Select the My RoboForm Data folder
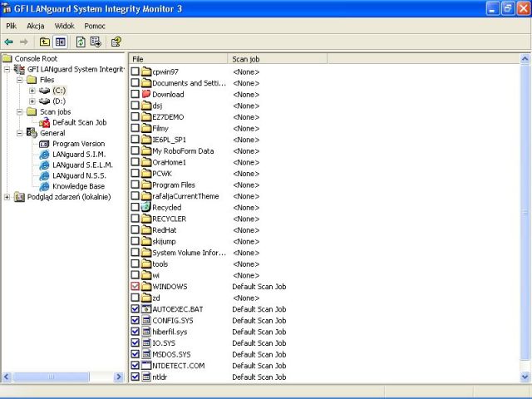The height and width of the screenshot is (399, 532). [183, 151]
